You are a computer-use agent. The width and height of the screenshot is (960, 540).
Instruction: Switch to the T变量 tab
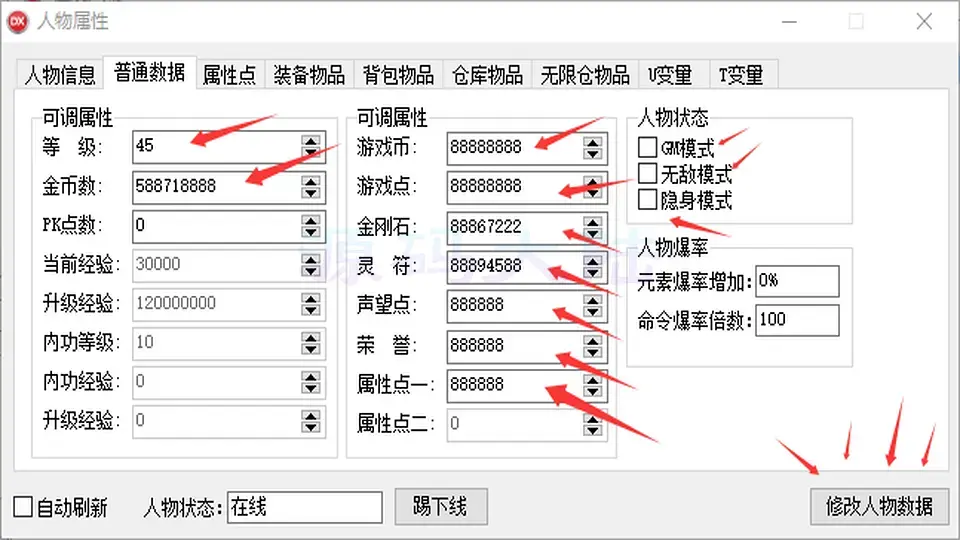[x=743, y=75]
